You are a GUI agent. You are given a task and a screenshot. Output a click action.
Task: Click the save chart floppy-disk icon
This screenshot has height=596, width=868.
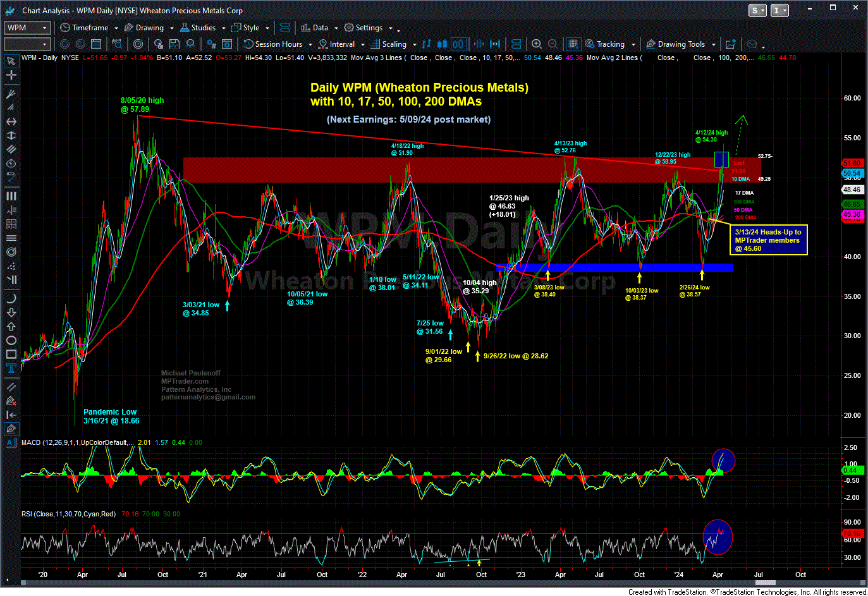click(x=174, y=44)
